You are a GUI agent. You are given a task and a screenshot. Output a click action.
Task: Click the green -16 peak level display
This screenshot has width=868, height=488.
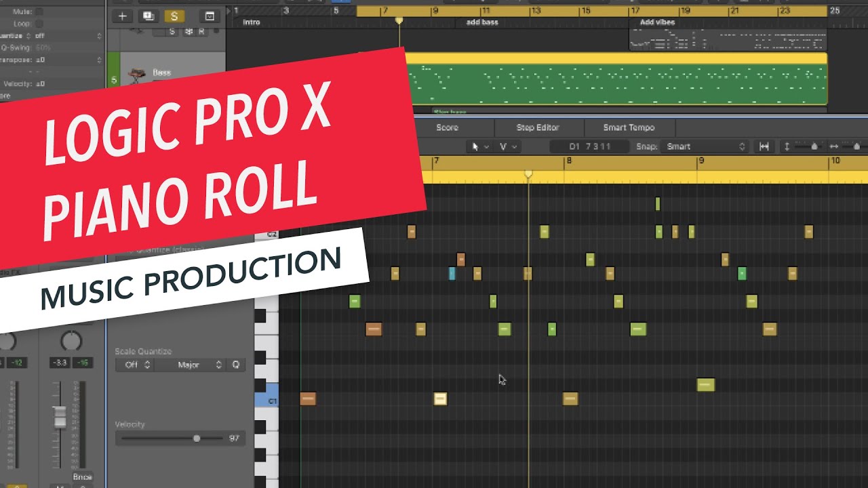pyautogui.click(x=82, y=363)
